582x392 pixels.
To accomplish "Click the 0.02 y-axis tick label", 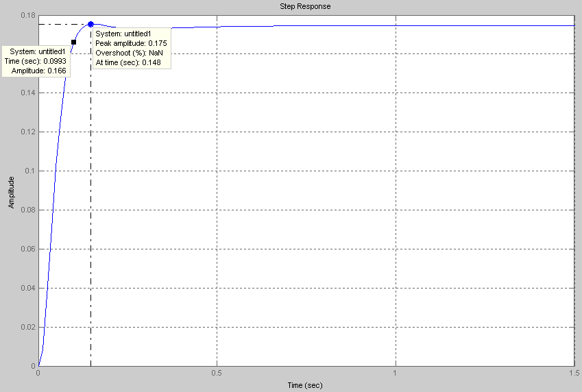I will tap(28, 327).
